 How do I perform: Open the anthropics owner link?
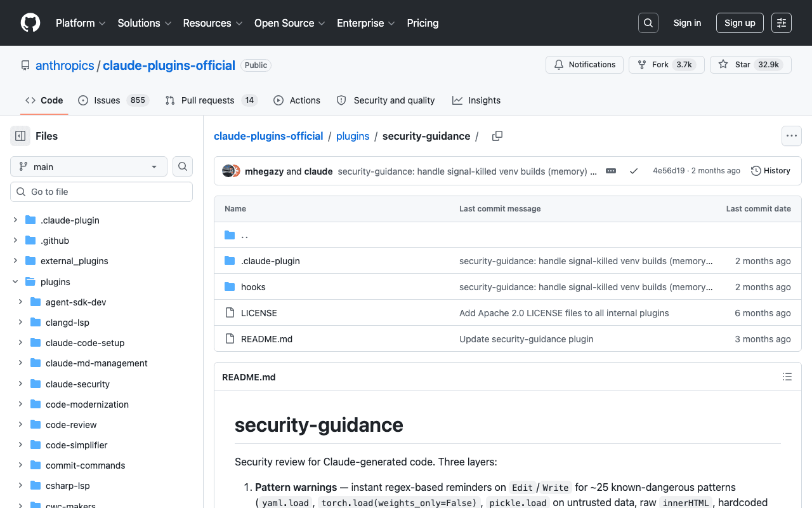pyautogui.click(x=65, y=65)
